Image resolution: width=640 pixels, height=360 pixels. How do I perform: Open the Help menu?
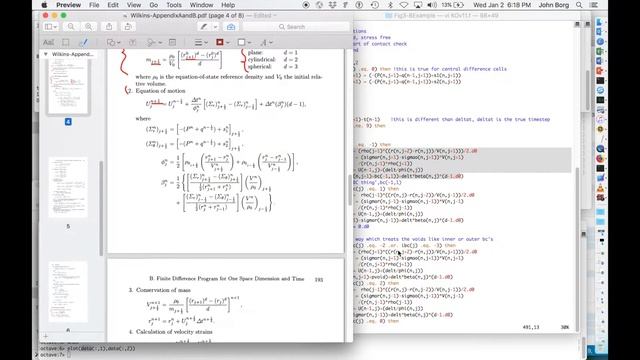pos(228,5)
